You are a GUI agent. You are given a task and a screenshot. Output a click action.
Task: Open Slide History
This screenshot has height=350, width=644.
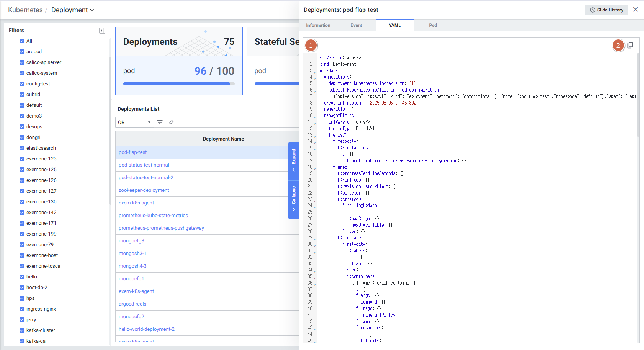coord(606,10)
